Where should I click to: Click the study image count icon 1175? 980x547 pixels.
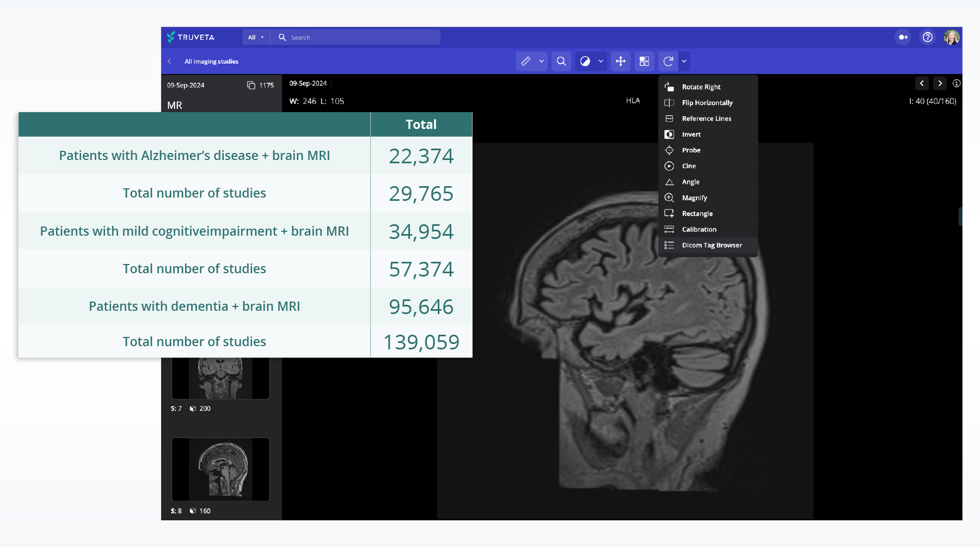(x=251, y=85)
